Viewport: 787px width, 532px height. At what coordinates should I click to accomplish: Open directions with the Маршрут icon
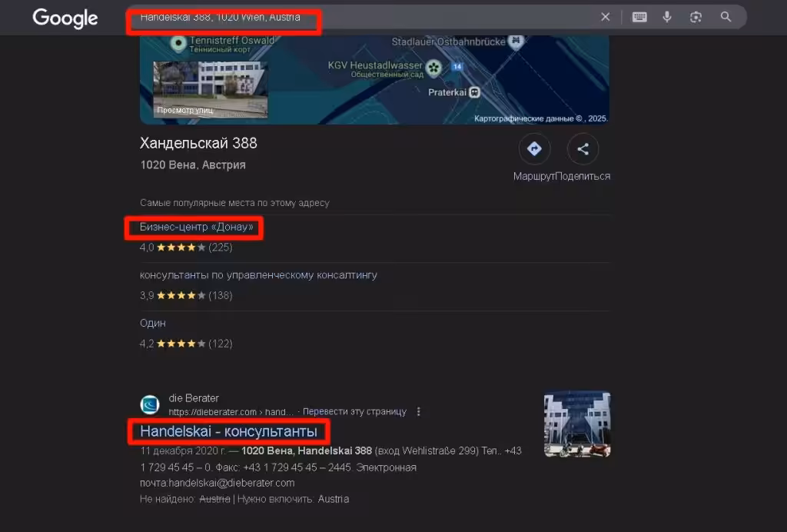click(x=534, y=149)
